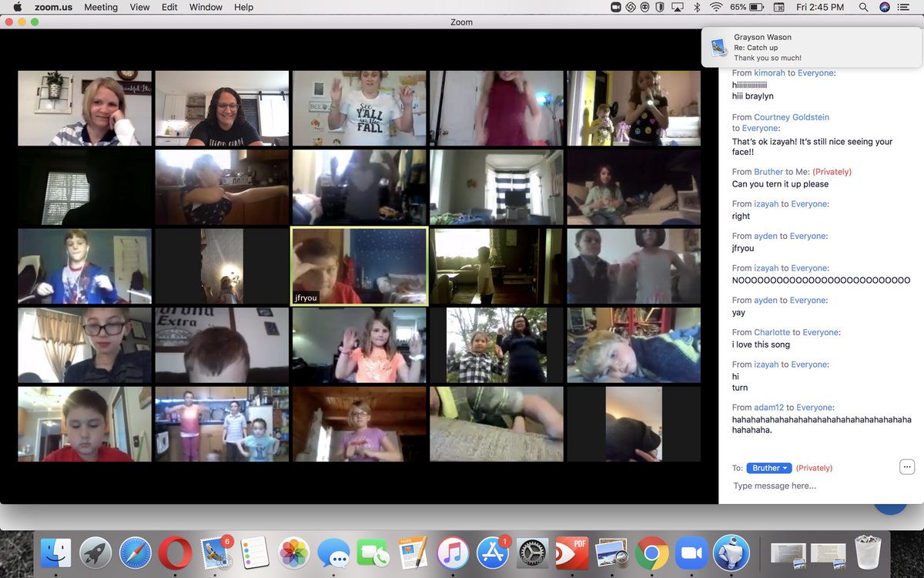Open Automator app in the dock
Image resolution: width=924 pixels, height=578 pixels.
click(731, 553)
